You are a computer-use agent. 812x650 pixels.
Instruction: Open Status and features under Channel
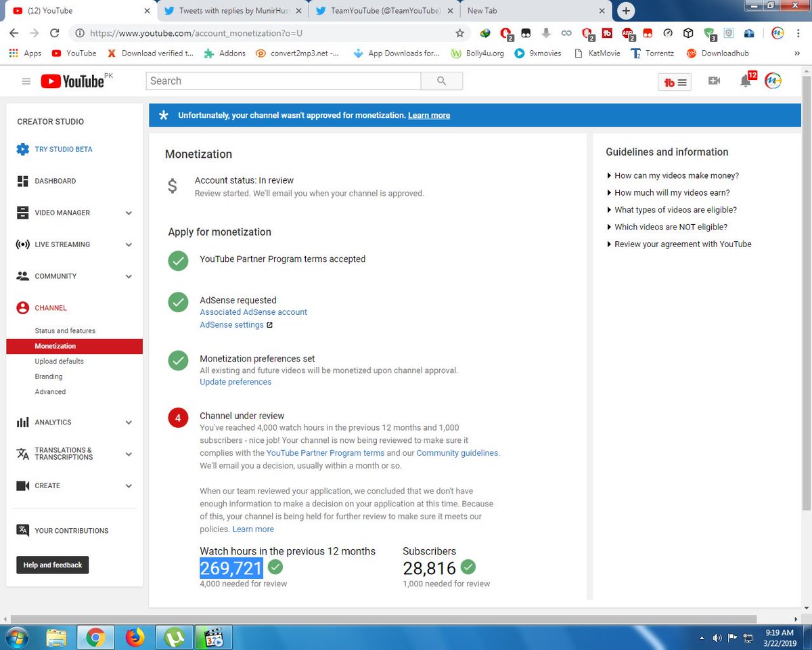(x=65, y=331)
